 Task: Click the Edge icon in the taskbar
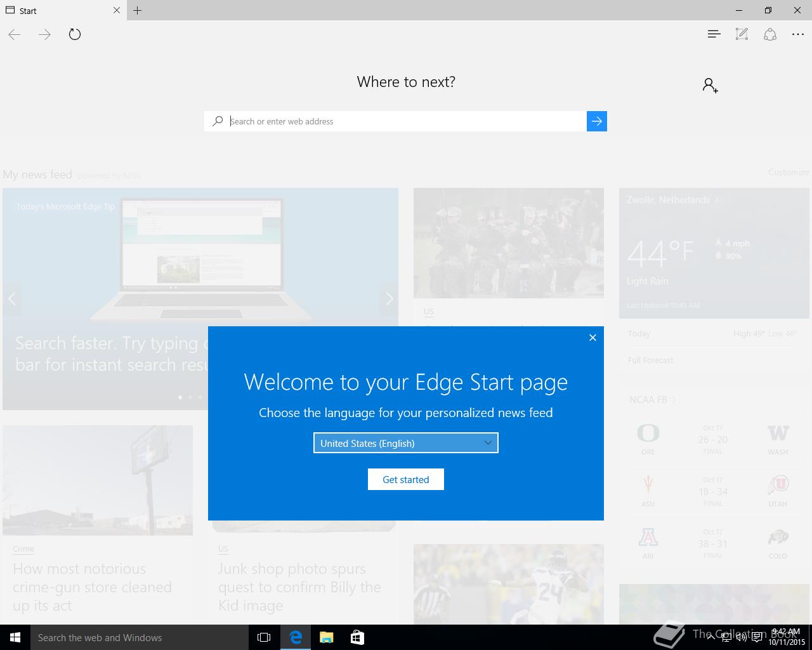point(296,637)
